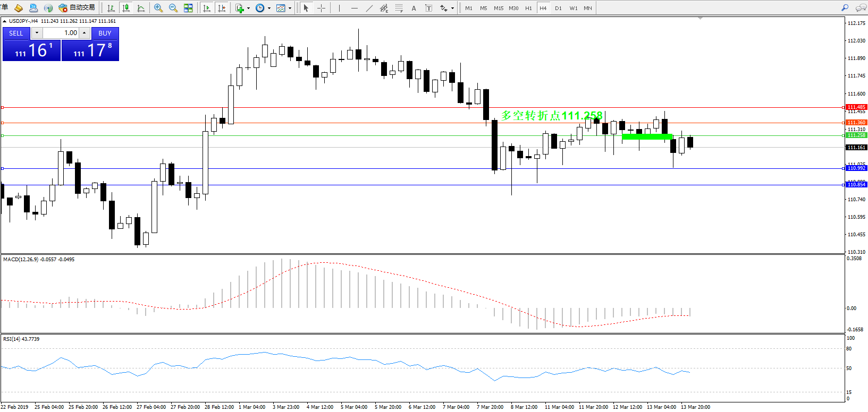Click the zoom out magnifier icon
Image resolution: width=868 pixels, height=412 pixels.
click(173, 8)
